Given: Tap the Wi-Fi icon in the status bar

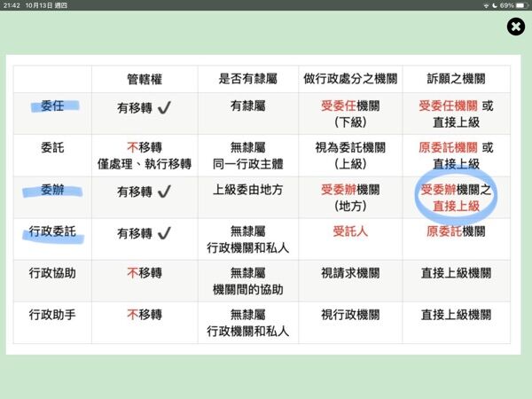Looking at the screenshot, I should tap(487, 5).
